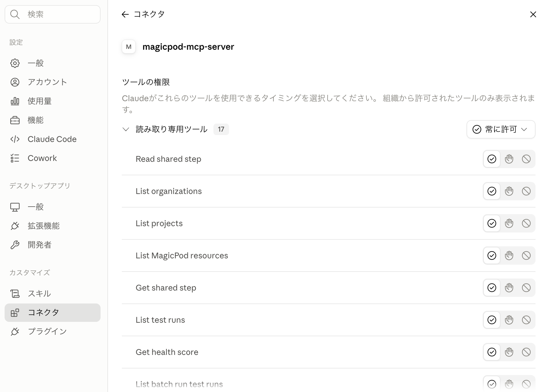Image resolution: width=547 pixels, height=392 pixels.
Task: Click the Get shared step tool name
Action: point(166,288)
